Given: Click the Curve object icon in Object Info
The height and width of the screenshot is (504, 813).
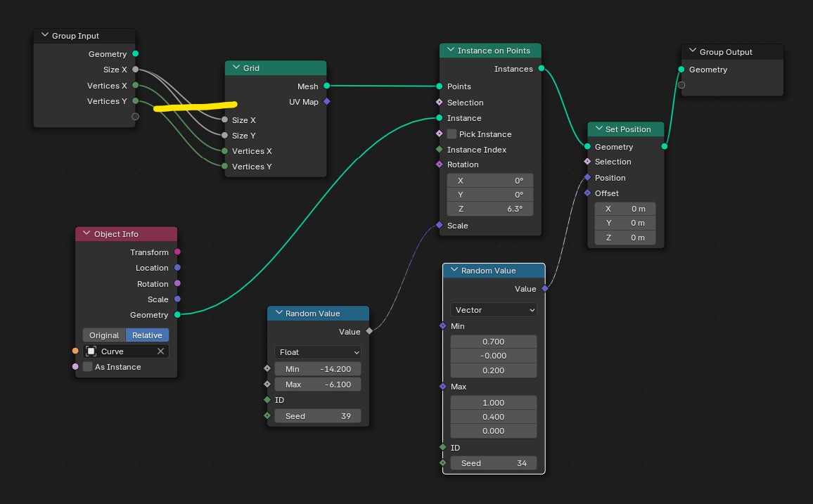Looking at the screenshot, I should (91, 351).
